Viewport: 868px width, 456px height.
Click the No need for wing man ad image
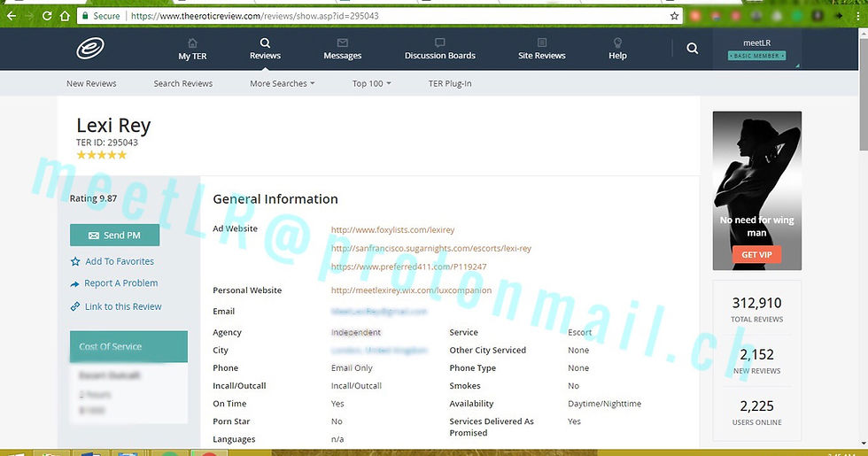756,190
